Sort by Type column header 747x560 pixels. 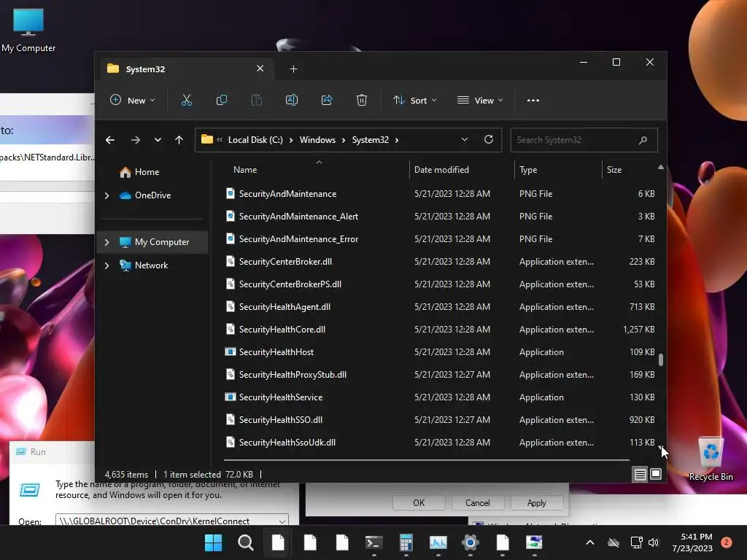click(x=558, y=170)
